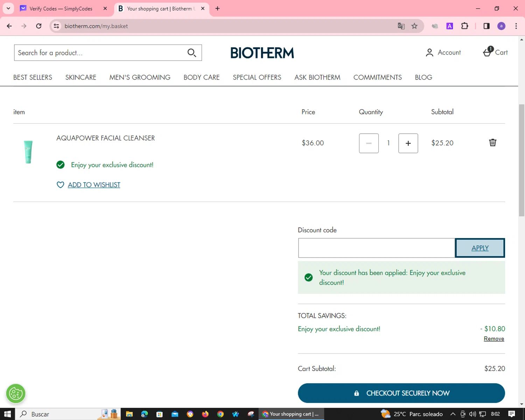Image resolution: width=525 pixels, height=420 pixels.
Task: Click the search magnifier icon in product search
Action: pos(191,53)
